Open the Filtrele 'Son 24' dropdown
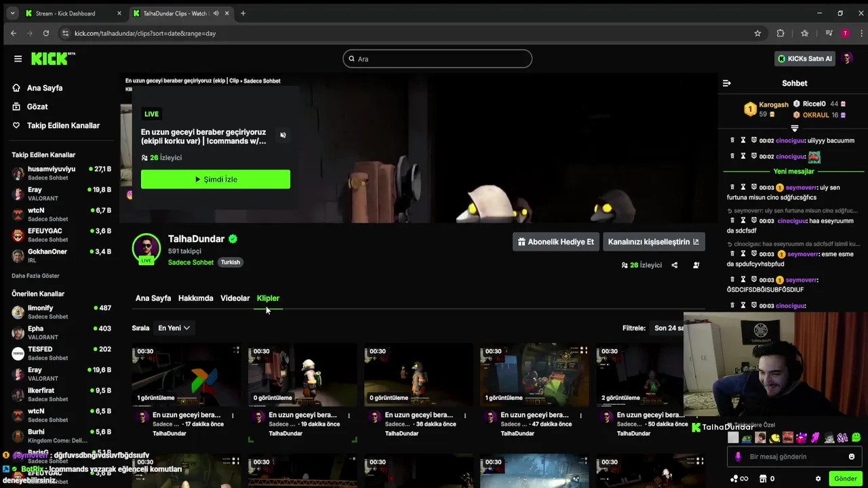The image size is (868, 488). coord(668,328)
